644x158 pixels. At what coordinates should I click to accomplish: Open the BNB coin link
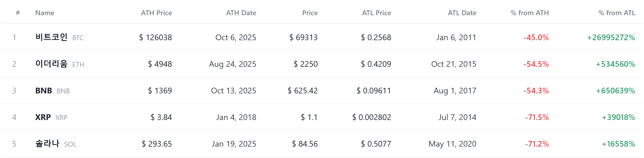pos(52,90)
